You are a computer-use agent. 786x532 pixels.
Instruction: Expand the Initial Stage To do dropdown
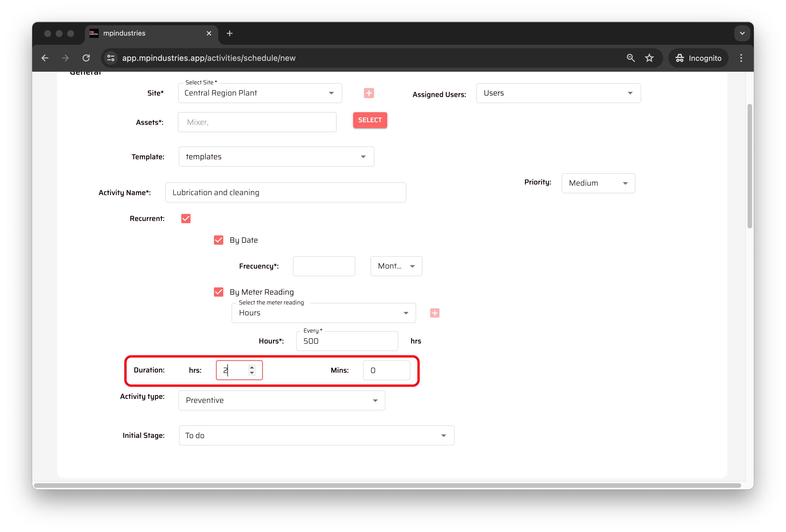click(x=316, y=436)
